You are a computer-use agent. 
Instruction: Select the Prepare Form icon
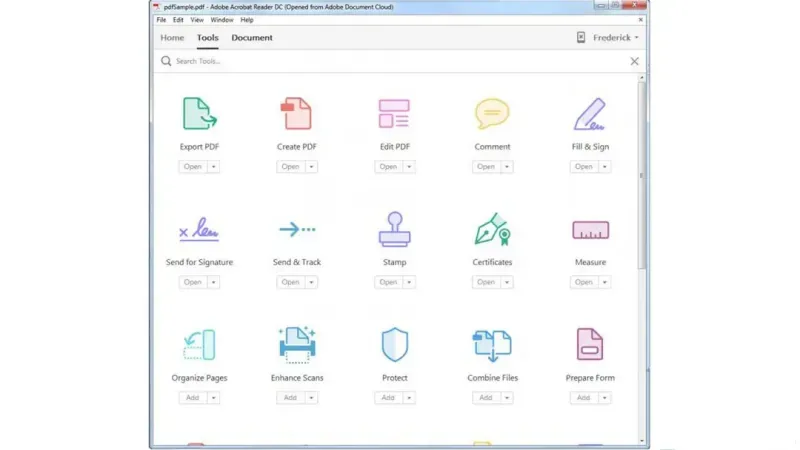(590, 344)
